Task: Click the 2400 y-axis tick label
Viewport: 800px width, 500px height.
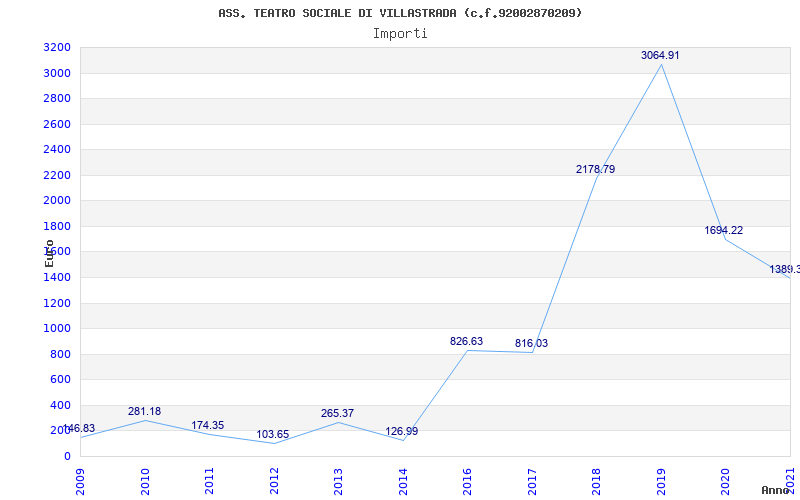Action: (57, 149)
